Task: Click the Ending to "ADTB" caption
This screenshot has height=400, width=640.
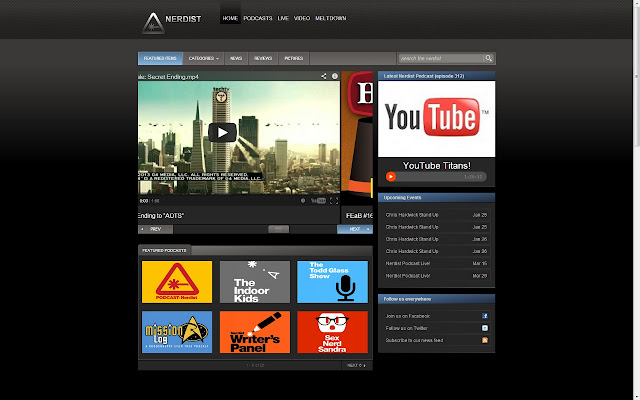Action: pos(161,216)
